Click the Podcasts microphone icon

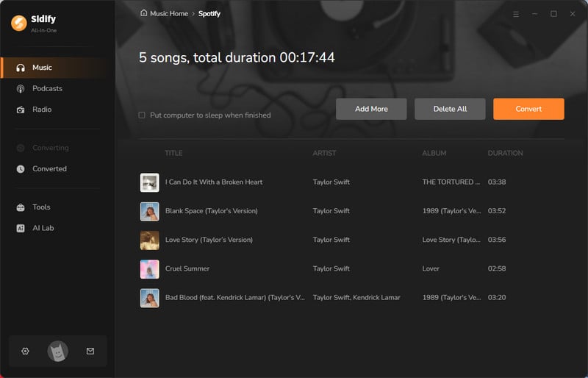pyautogui.click(x=21, y=88)
